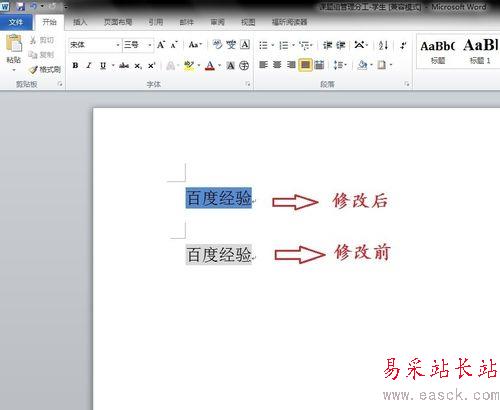Toggle Bold formatting

[x=76, y=65]
